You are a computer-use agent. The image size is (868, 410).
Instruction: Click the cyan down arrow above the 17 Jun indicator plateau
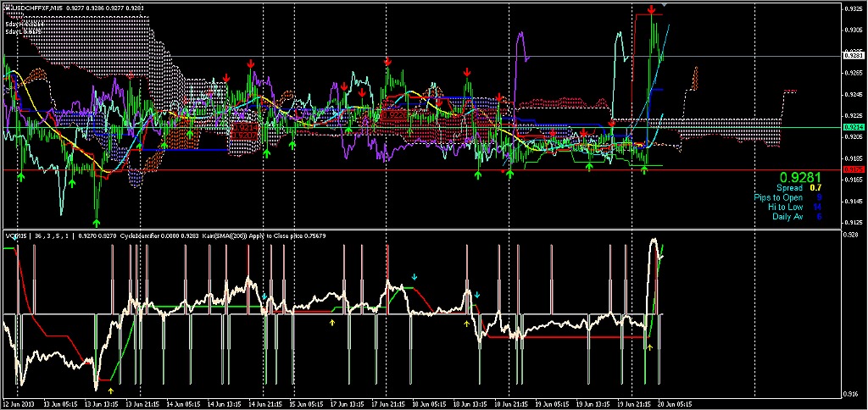415,276
